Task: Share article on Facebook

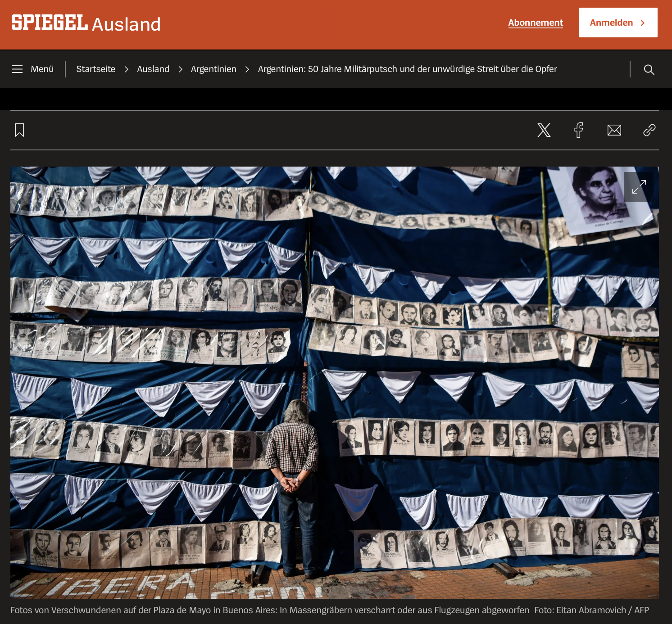Action: point(579,130)
